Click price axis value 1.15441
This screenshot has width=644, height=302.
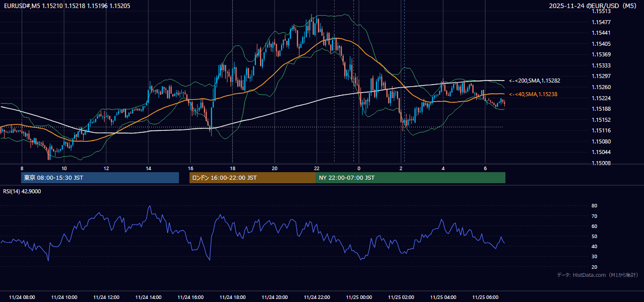[601, 33]
